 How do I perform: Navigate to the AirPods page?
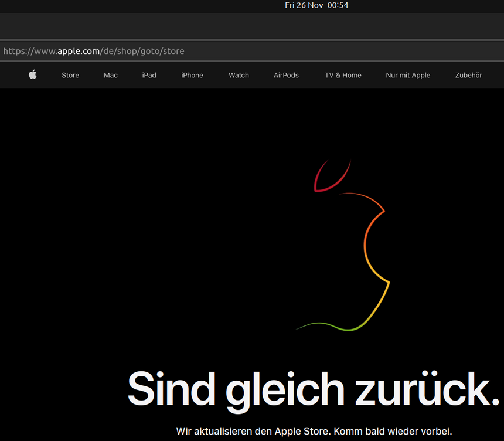pos(286,75)
